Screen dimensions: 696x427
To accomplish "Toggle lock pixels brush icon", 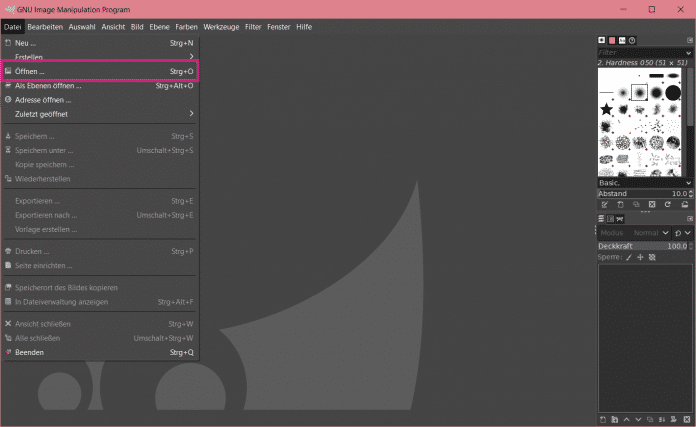I will [x=628, y=257].
